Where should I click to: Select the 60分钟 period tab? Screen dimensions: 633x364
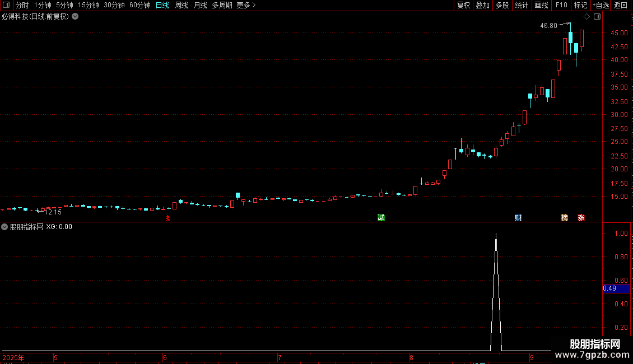pyautogui.click(x=140, y=5)
